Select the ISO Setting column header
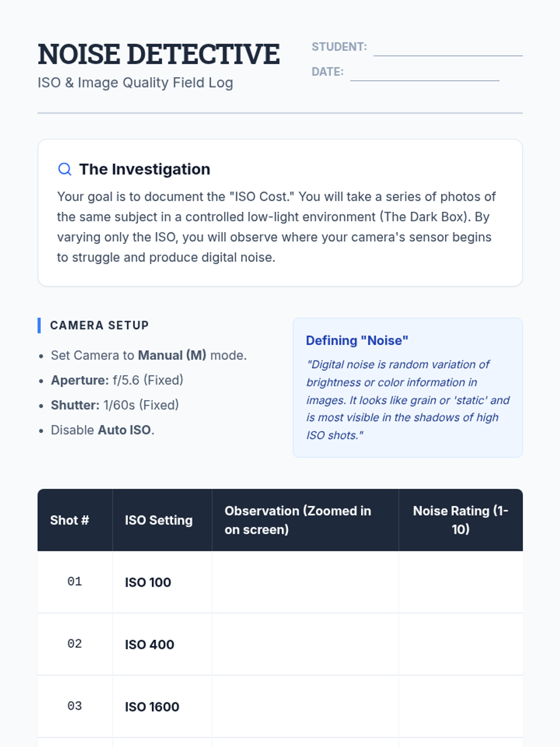Image resolution: width=560 pixels, height=747 pixels. (x=162, y=520)
